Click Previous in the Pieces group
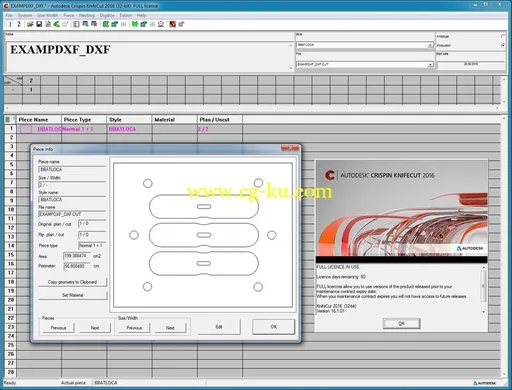 [58, 328]
